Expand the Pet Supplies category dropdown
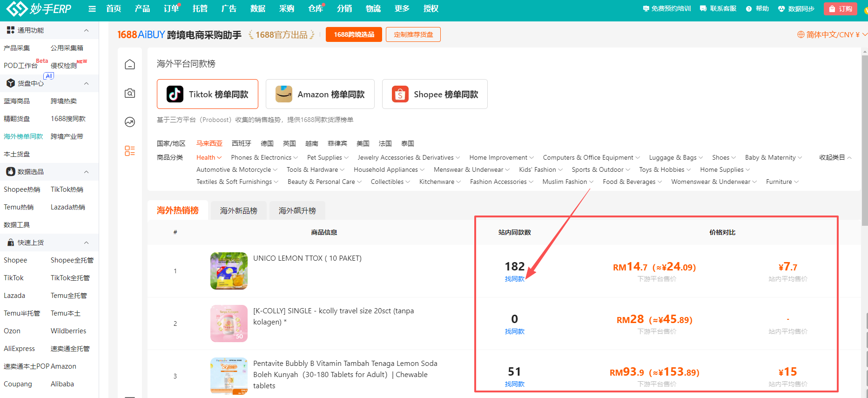 (x=328, y=157)
